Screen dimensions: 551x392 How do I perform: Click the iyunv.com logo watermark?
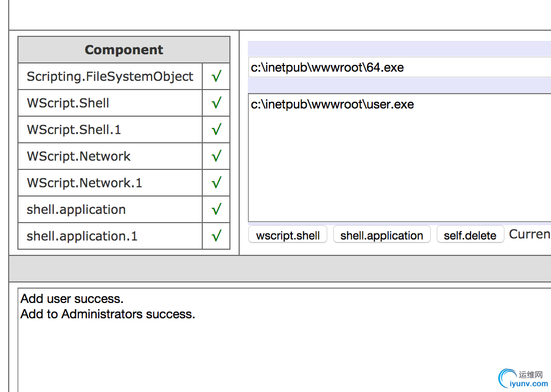[x=523, y=379]
